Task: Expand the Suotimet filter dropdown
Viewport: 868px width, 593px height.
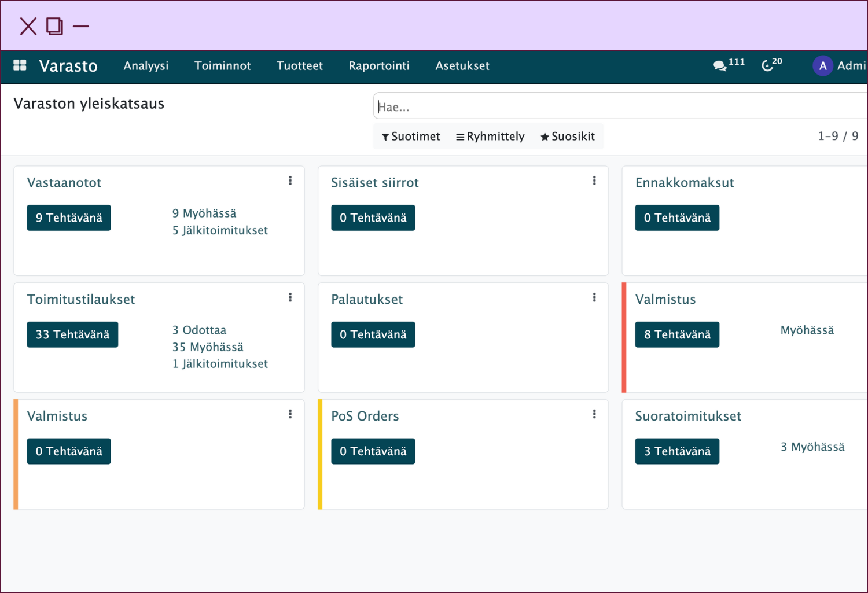Action: tap(411, 137)
